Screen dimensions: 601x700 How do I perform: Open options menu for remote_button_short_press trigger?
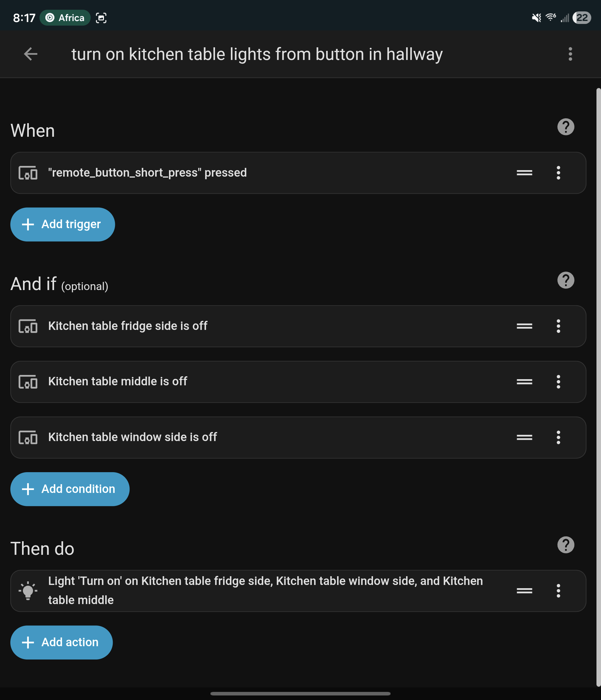[x=558, y=173]
